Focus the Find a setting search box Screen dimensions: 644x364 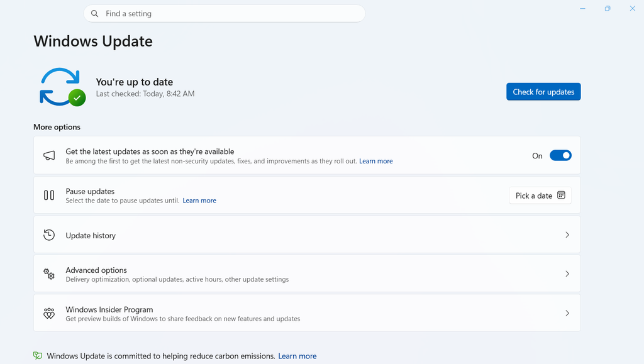point(225,14)
